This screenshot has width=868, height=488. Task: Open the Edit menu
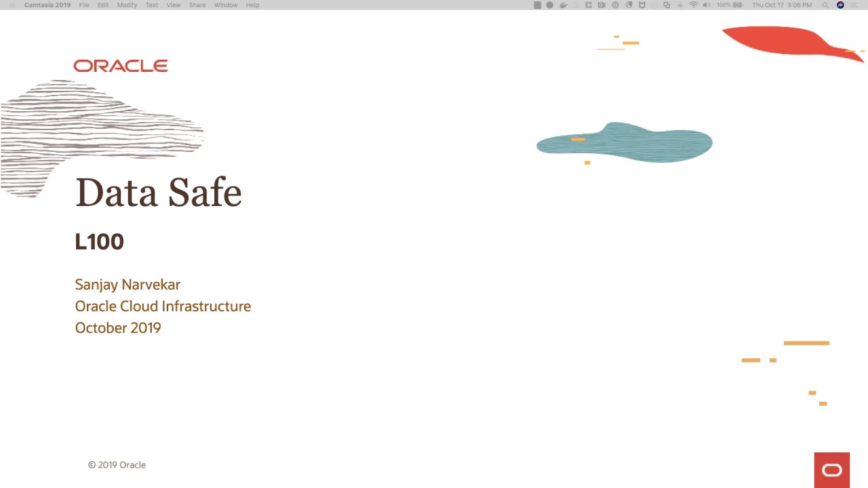point(103,5)
